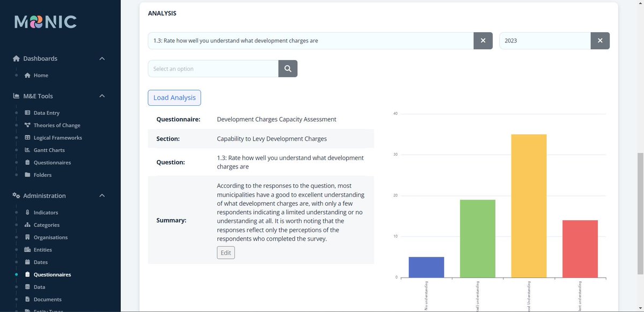Image resolution: width=644 pixels, height=312 pixels.
Task: Click the Load Analysis button
Action: tap(174, 98)
